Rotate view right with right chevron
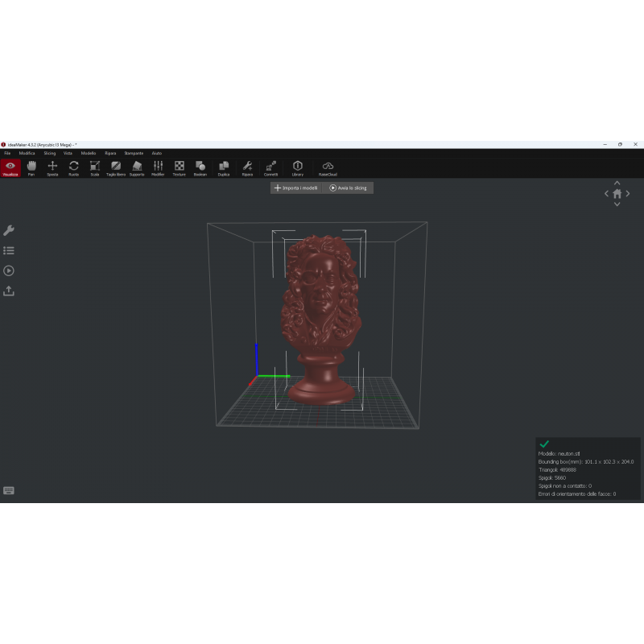This screenshot has height=644, width=644. [628, 193]
